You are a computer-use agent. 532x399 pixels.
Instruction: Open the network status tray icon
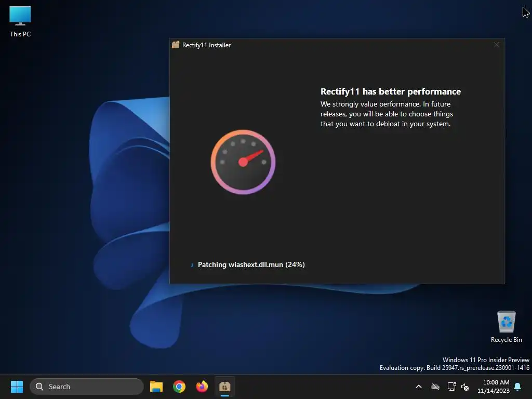451,387
